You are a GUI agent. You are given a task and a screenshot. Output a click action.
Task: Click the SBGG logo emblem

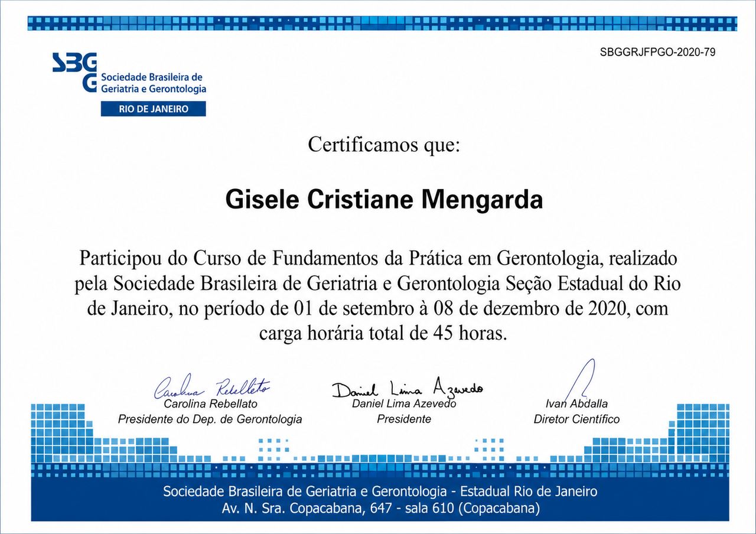[x=74, y=72]
